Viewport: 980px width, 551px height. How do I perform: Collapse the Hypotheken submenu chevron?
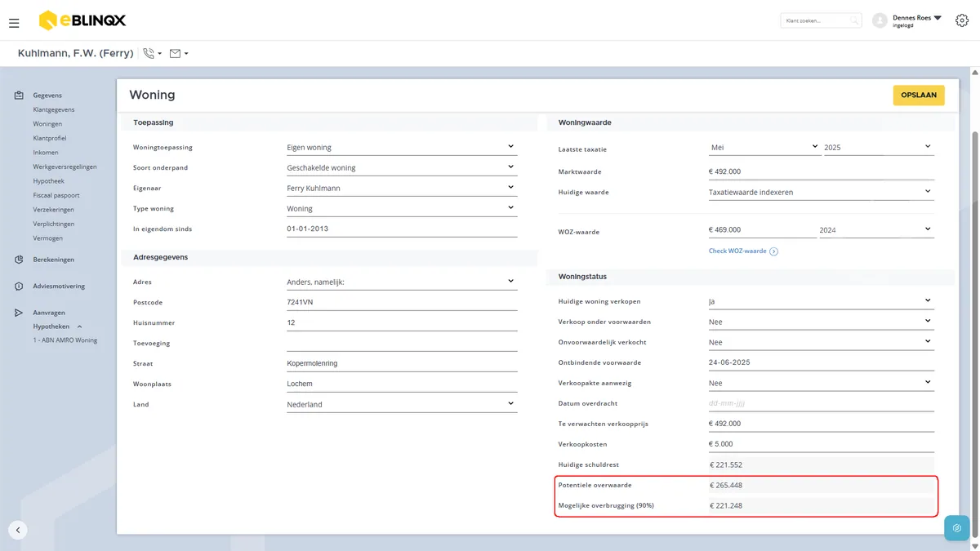[x=79, y=327]
